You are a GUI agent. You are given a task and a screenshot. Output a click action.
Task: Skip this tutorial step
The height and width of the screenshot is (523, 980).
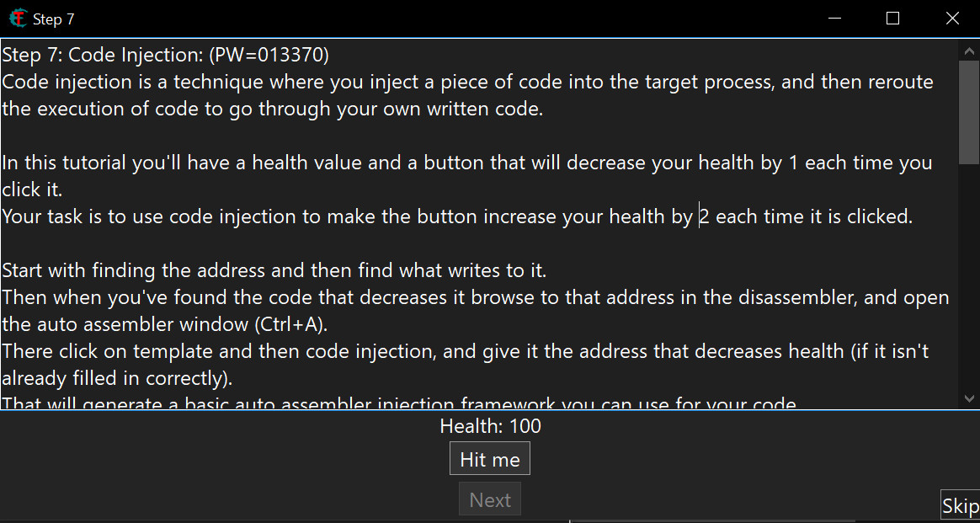(960, 505)
